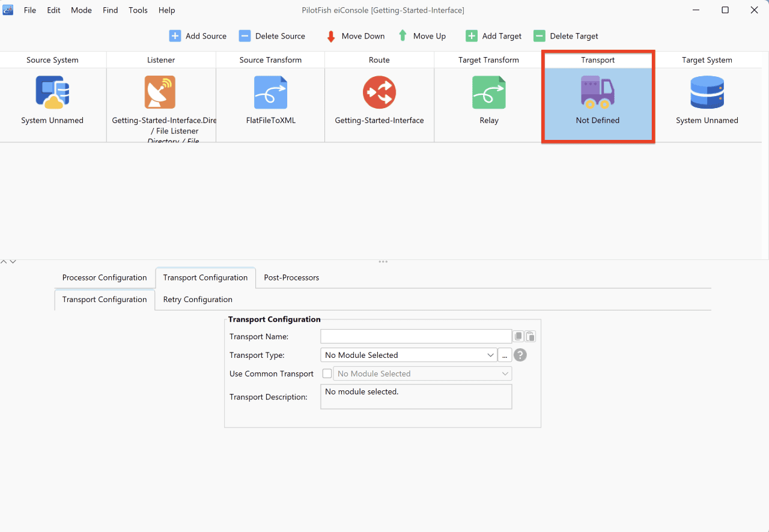This screenshot has width=769, height=532.
Task: Select the Route stage red icon
Action: click(x=379, y=92)
